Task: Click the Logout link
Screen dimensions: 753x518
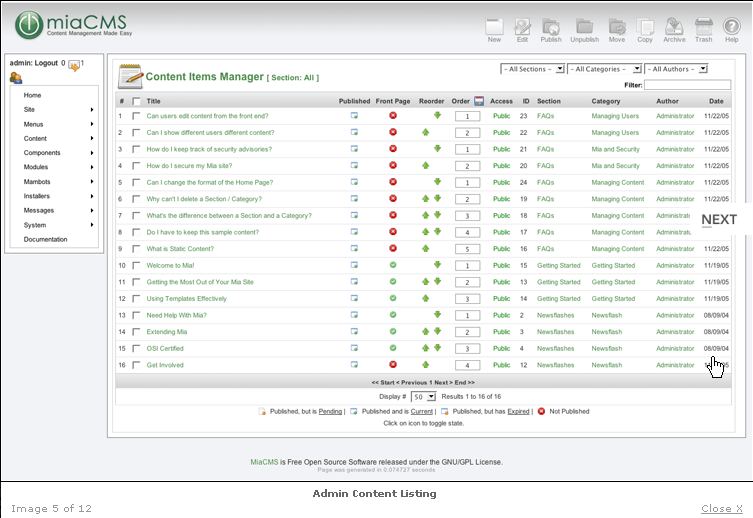Action: click(x=46, y=63)
